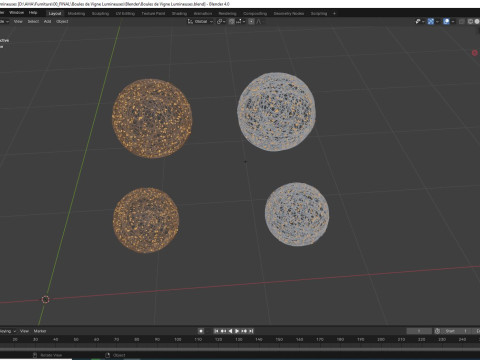Switch to the Rendering workspace tab

pyautogui.click(x=228, y=14)
